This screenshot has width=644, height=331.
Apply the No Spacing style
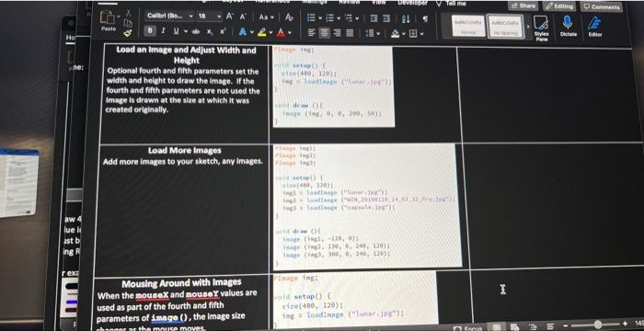505,27
